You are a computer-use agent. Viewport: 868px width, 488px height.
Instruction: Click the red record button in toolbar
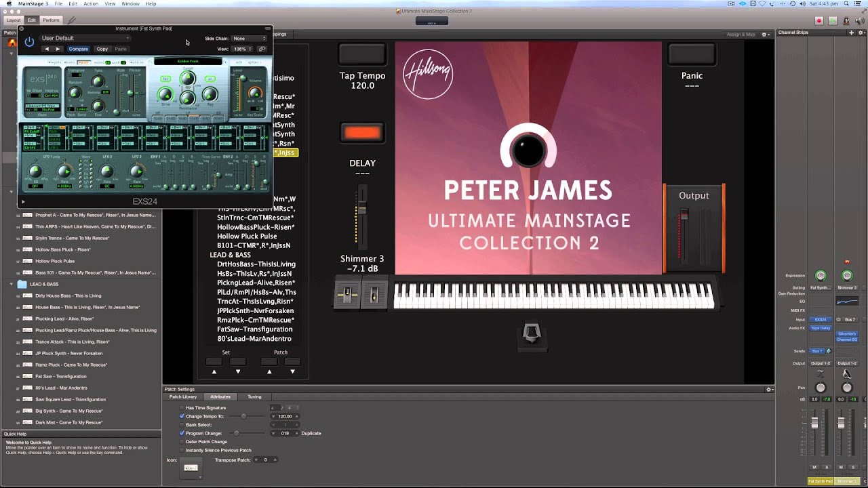(x=819, y=21)
